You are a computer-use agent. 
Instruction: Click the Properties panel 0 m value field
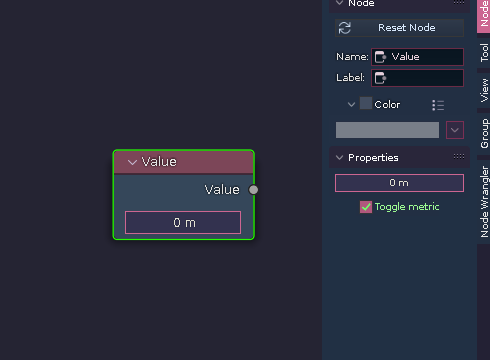(399, 183)
